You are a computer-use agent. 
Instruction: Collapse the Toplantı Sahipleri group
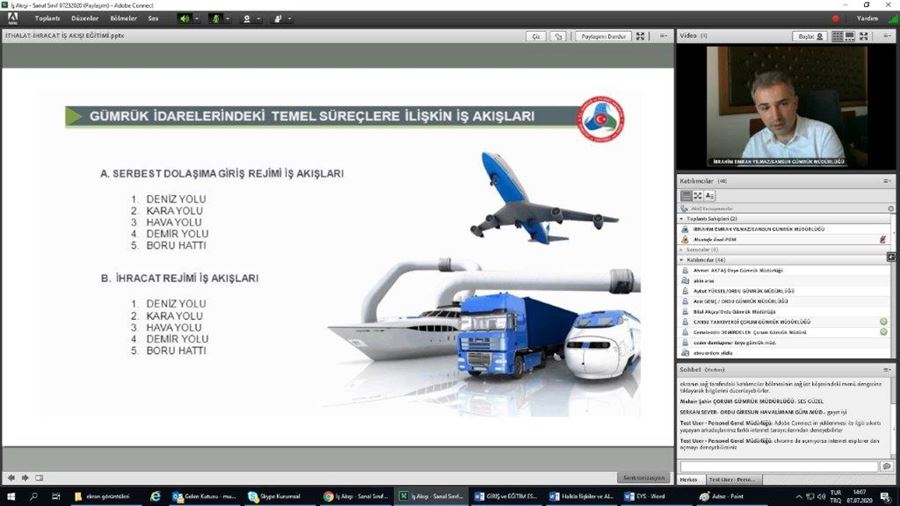pos(681,218)
